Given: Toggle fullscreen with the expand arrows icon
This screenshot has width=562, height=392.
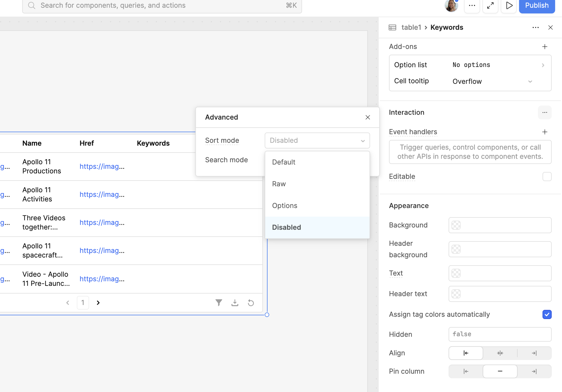Looking at the screenshot, I should click(x=490, y=5).
